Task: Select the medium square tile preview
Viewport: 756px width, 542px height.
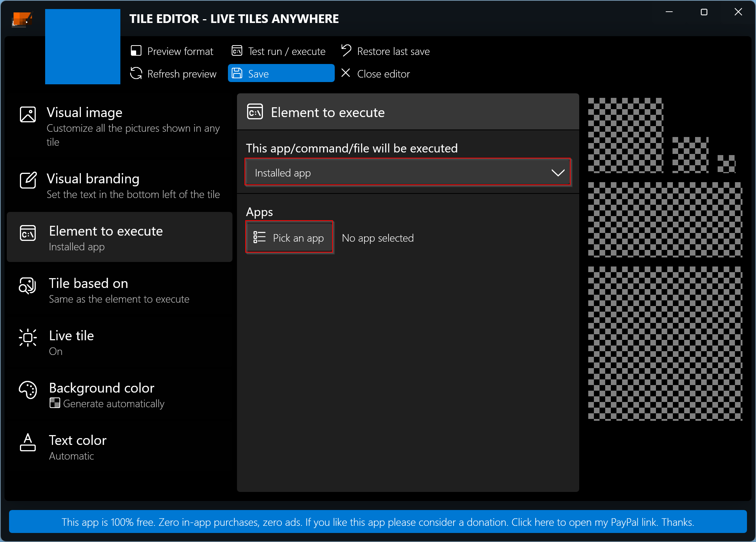Action: tap(625, 135)
